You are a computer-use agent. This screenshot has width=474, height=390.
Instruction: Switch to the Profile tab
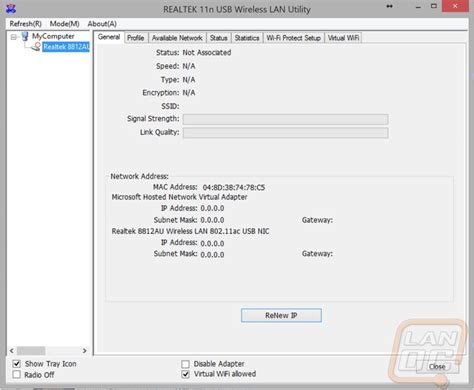[136, 38]
